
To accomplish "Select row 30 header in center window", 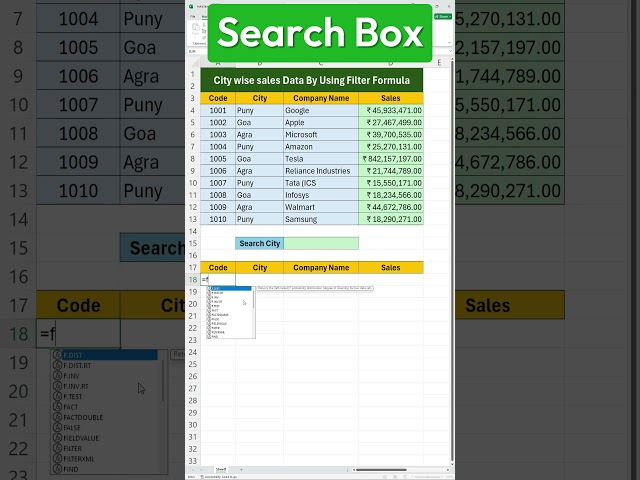I will pyautogui.click(x=193, y=424).
